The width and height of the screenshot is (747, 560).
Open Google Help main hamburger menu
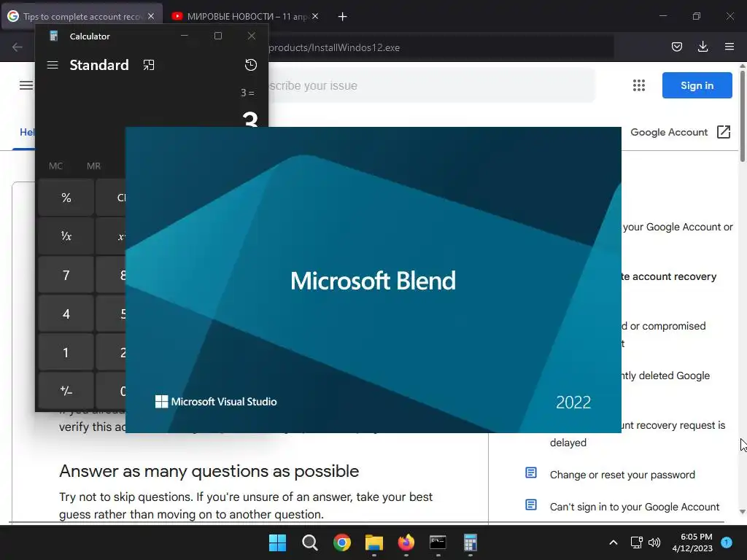pos(26,85)
